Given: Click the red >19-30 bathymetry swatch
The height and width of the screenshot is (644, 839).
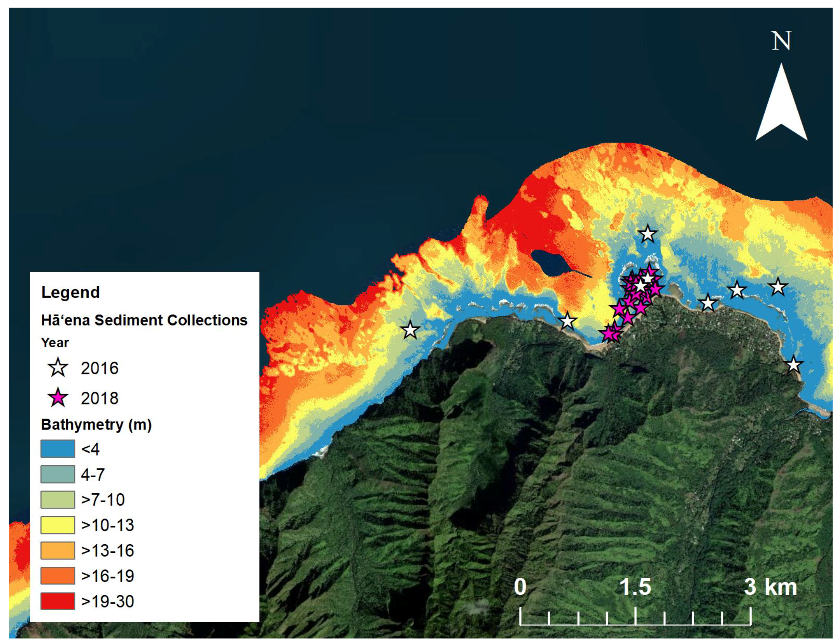Looking at the screenshot, I should 58,601.
